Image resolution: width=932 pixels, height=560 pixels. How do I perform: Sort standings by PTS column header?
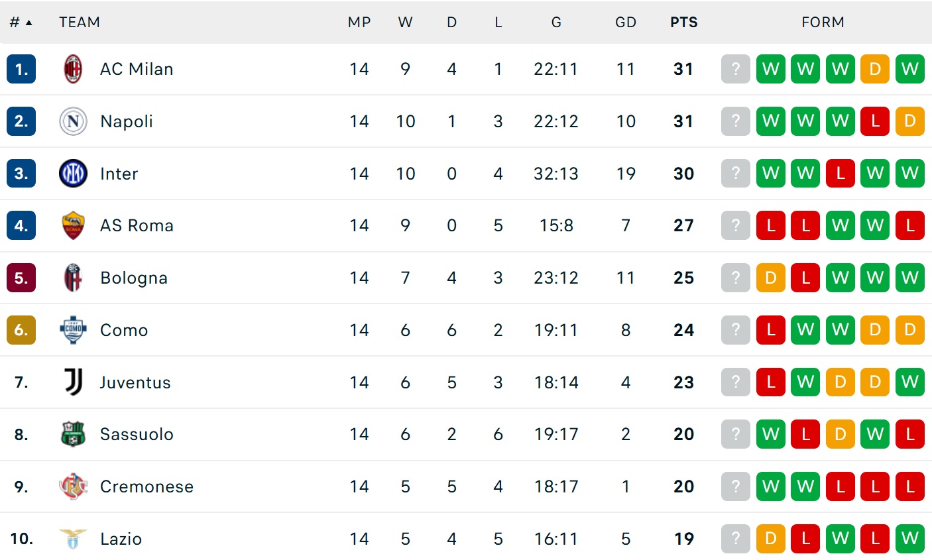click(x=683, y=23)
